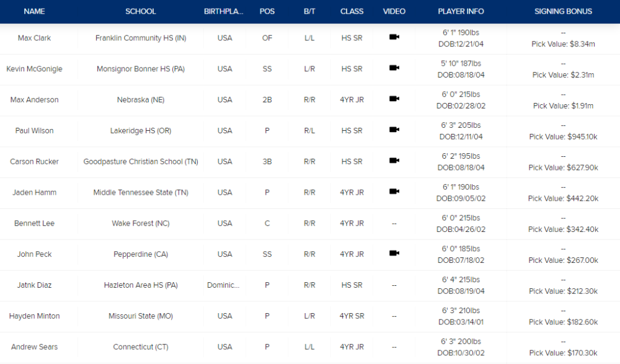Play John Peck's video
Screen dimensions: 620x364
click(x=394, y=254)
